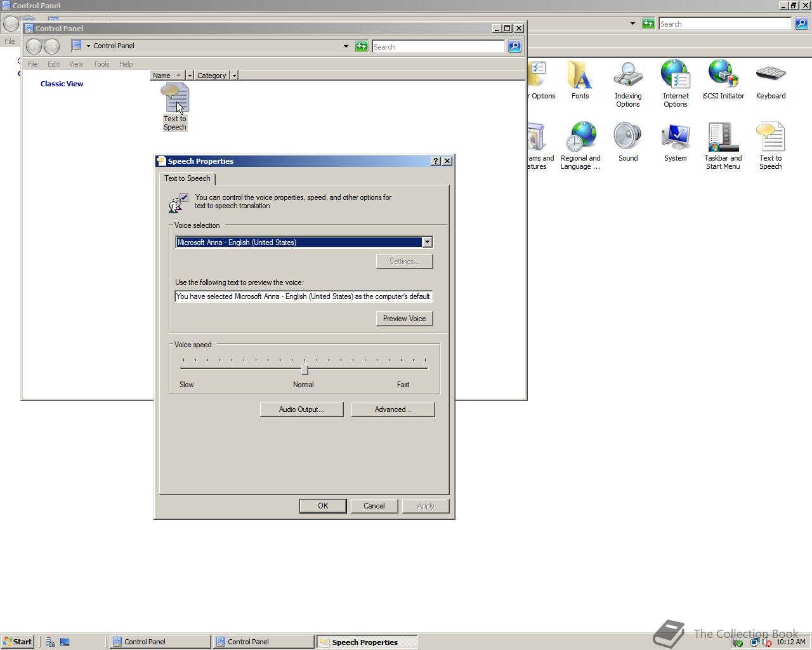Viewport: 812px width, 650px height.
Task: Click the muted volume tray icon
Action: pos(766,642)
